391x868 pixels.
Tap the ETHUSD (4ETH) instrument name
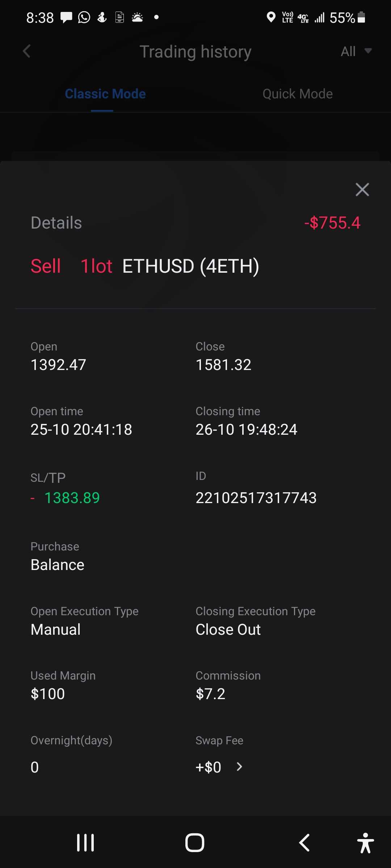(190, 266)
